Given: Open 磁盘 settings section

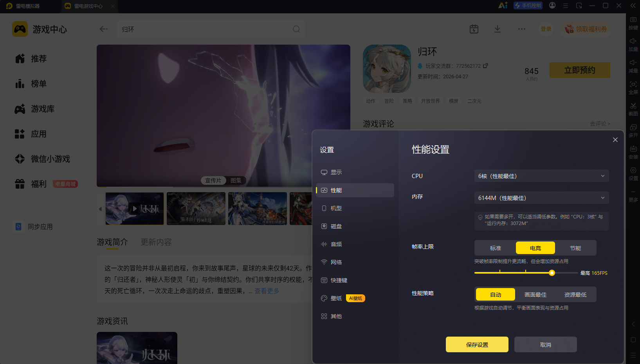Looking at the screenshot, I should pyautogui.click(x=355, y=226).
